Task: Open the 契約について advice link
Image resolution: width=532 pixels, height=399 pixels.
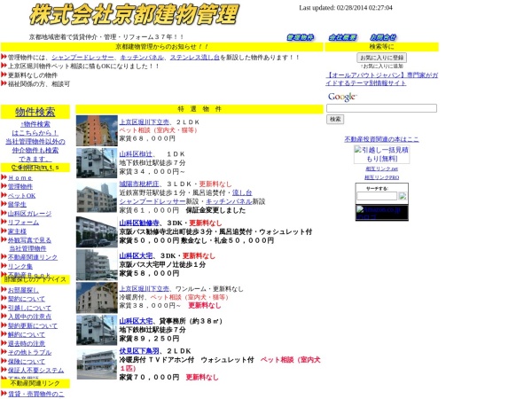Action: pos(27,299)
